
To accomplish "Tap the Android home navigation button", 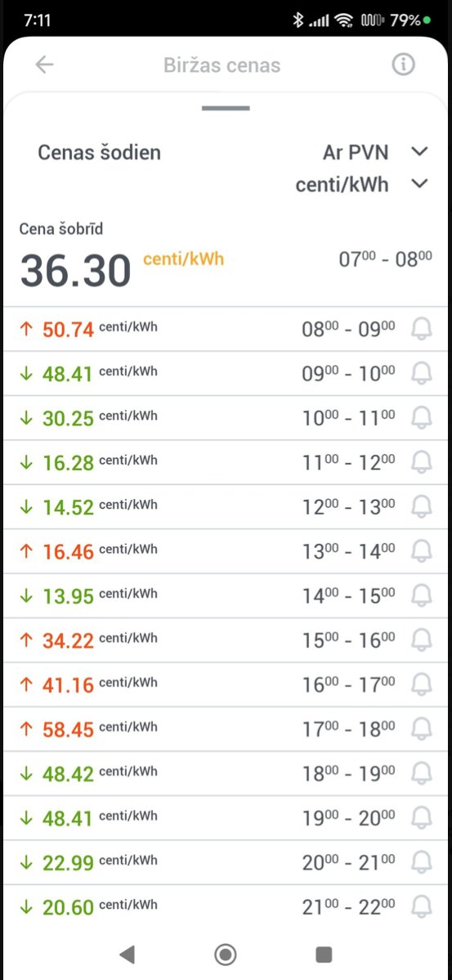I will tap(225, 955).
